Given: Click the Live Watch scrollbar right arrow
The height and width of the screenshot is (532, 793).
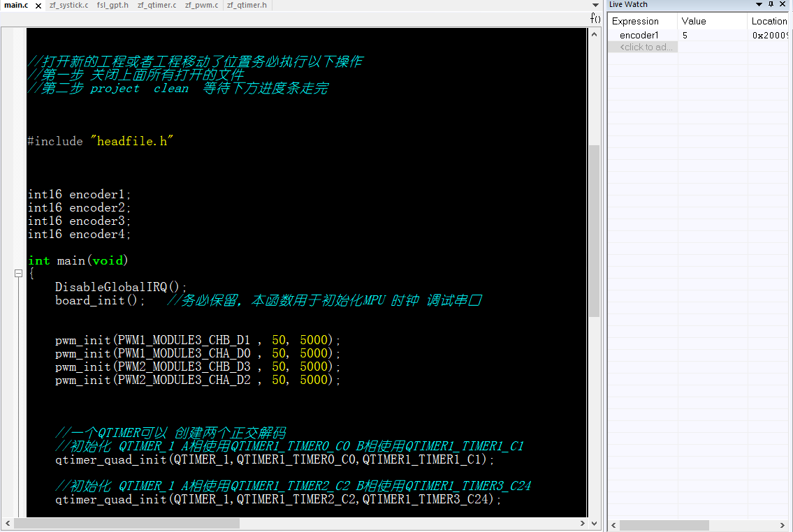Looking at the screenshot, I should pyautogui.click(x=783, y=526).
